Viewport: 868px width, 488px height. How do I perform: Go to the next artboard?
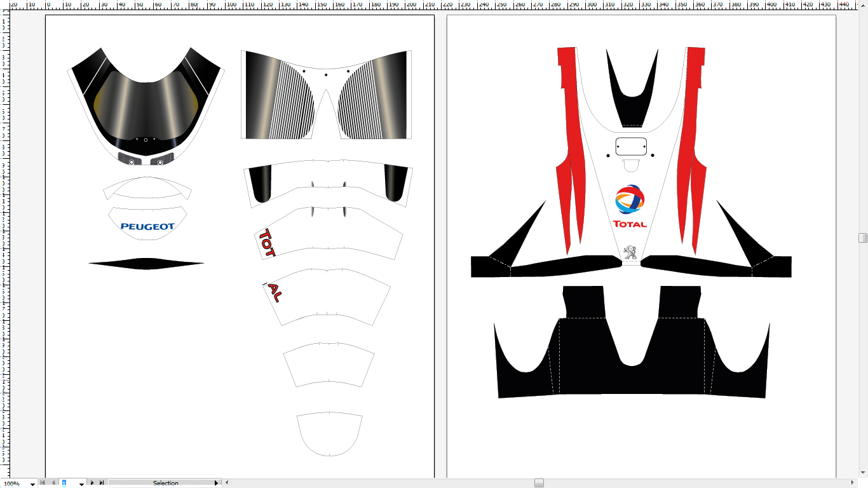coord(92,484)
